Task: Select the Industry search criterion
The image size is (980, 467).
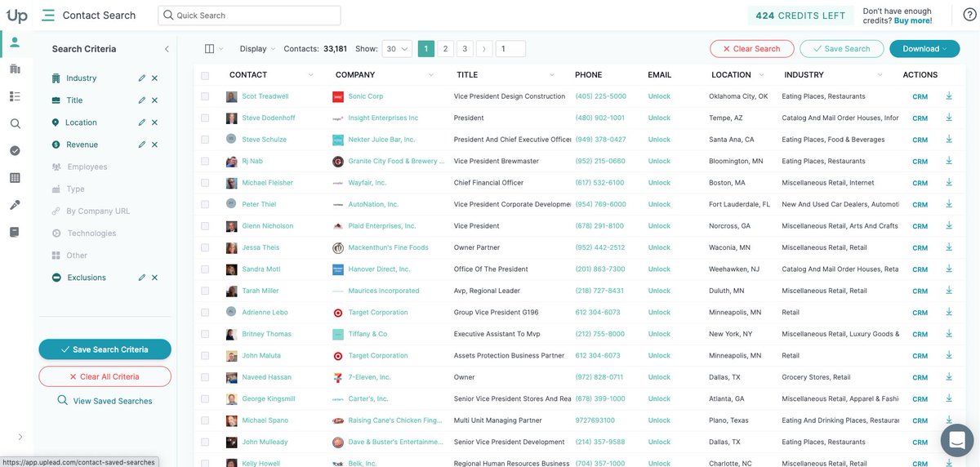Action: coord(82,78)
